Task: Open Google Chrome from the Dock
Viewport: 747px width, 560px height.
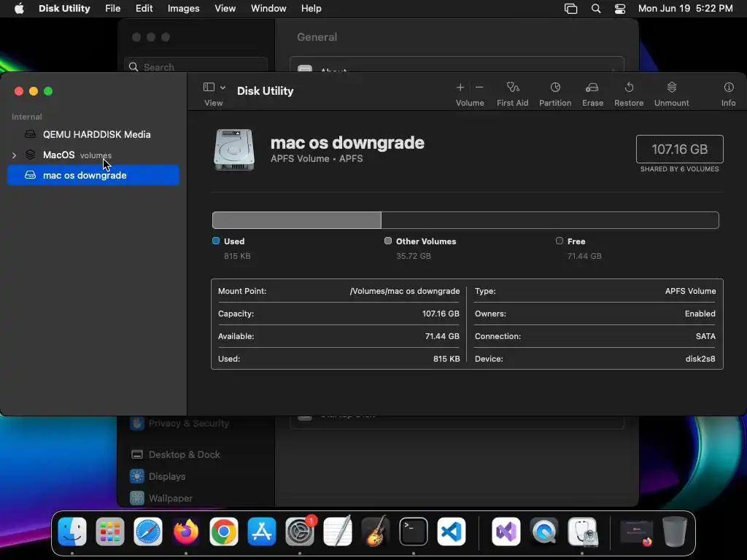Action: [223, 532]
